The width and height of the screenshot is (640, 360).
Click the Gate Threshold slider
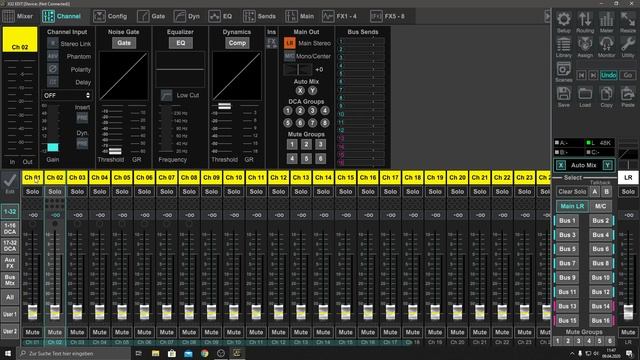(x=115, y=151)
